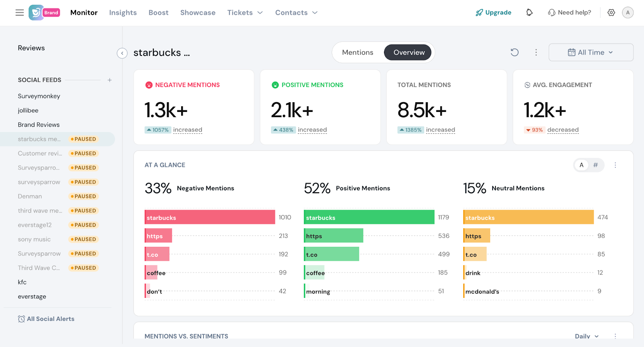Switch to the Mentions view

(357, 52)
